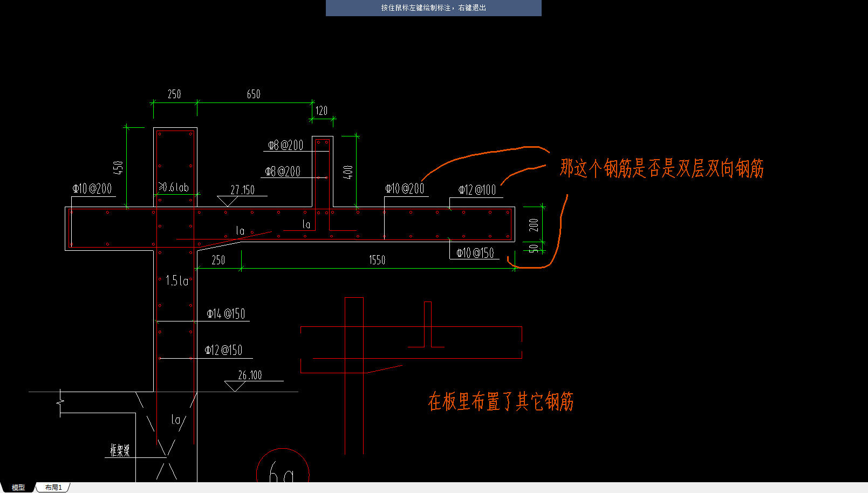Select the vertical 400 dimension text
This screenshot has height=493, width=868.
tap(348, 173)
